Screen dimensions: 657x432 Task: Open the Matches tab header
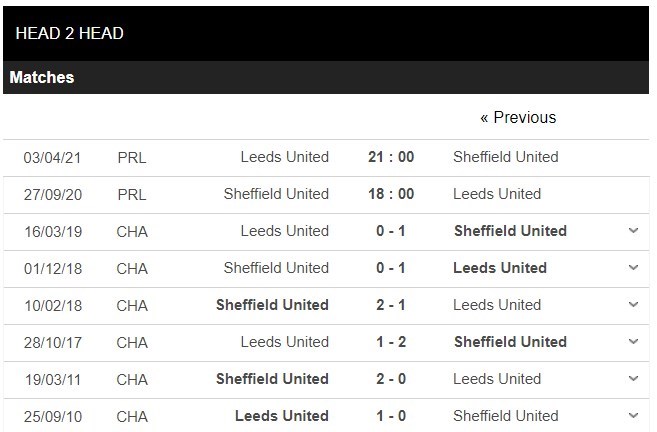click(x=42, y=77)
